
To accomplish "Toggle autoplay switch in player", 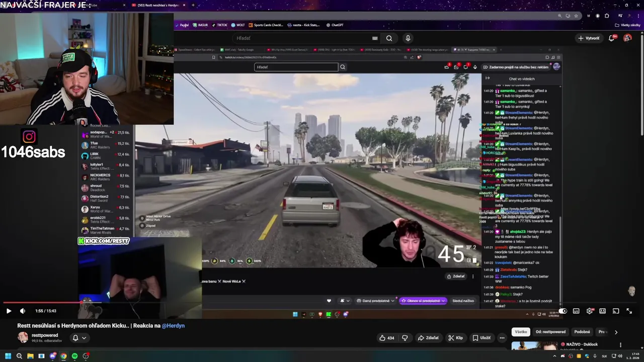I will click(x=562, y=311).
